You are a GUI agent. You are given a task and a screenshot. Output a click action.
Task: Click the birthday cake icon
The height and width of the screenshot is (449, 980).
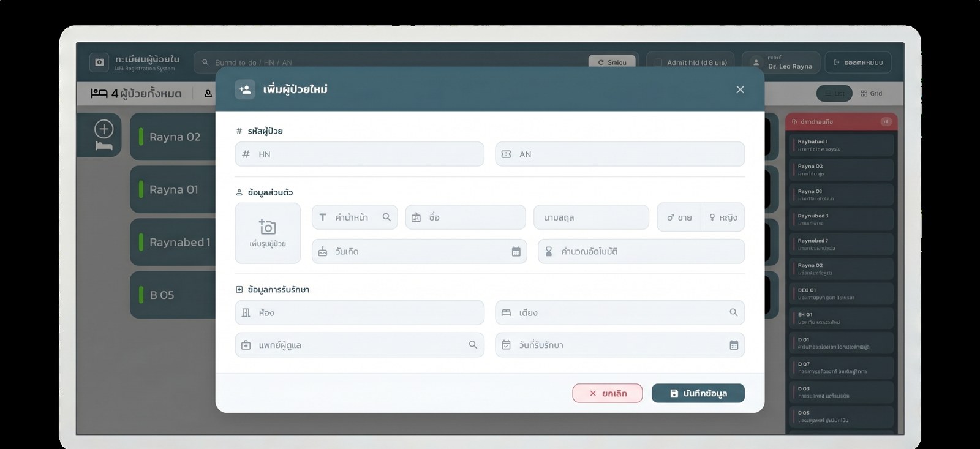(323, 252)
